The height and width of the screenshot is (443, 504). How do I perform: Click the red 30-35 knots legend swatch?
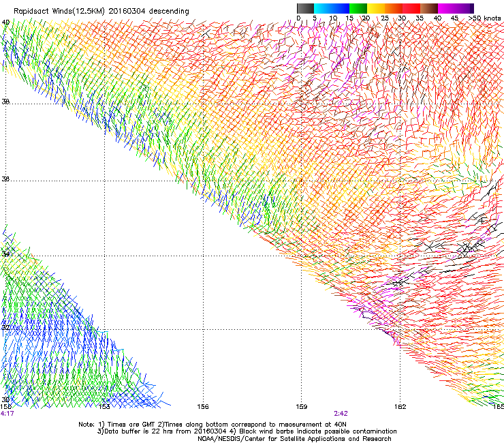(411, 8)
